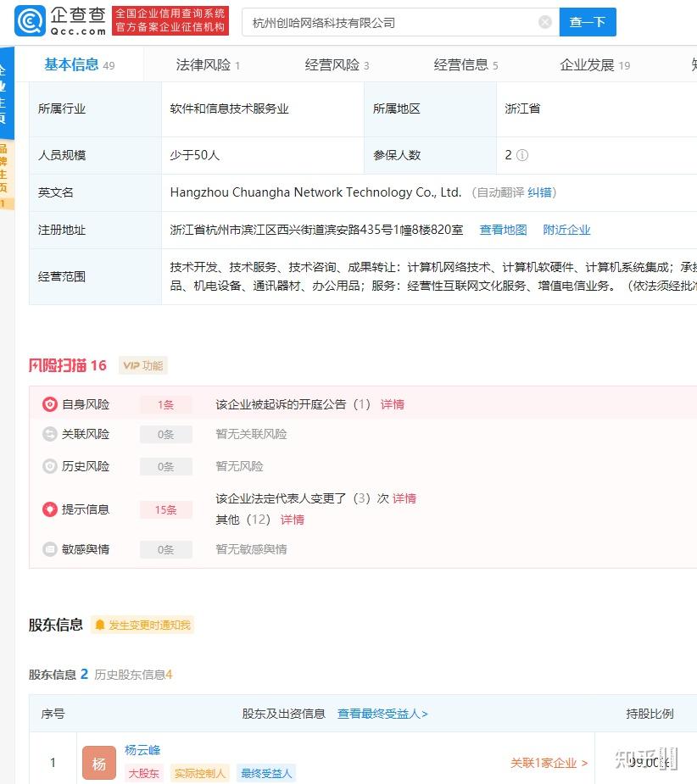This screenshot has width=697, height=784.
Task: Click the 提示信息 red location icon
Action: tap(49, 509)
